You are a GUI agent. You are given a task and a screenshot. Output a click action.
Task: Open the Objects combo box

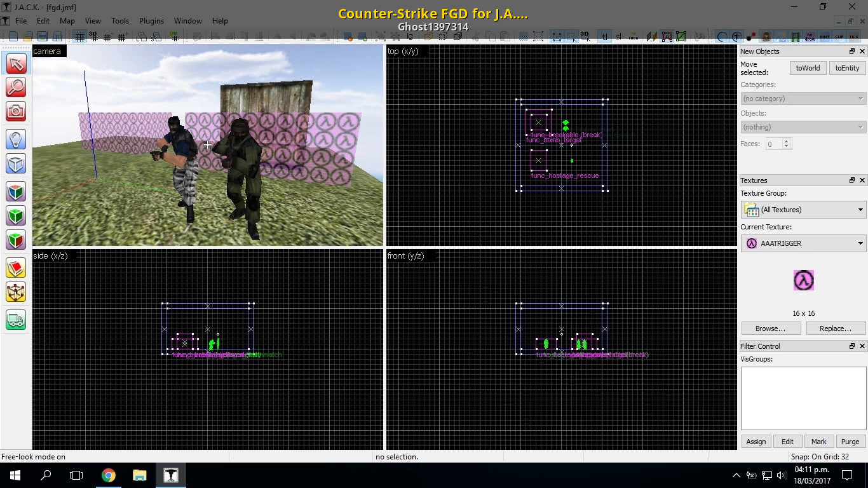pyautogui.click(x=803, y=127)
